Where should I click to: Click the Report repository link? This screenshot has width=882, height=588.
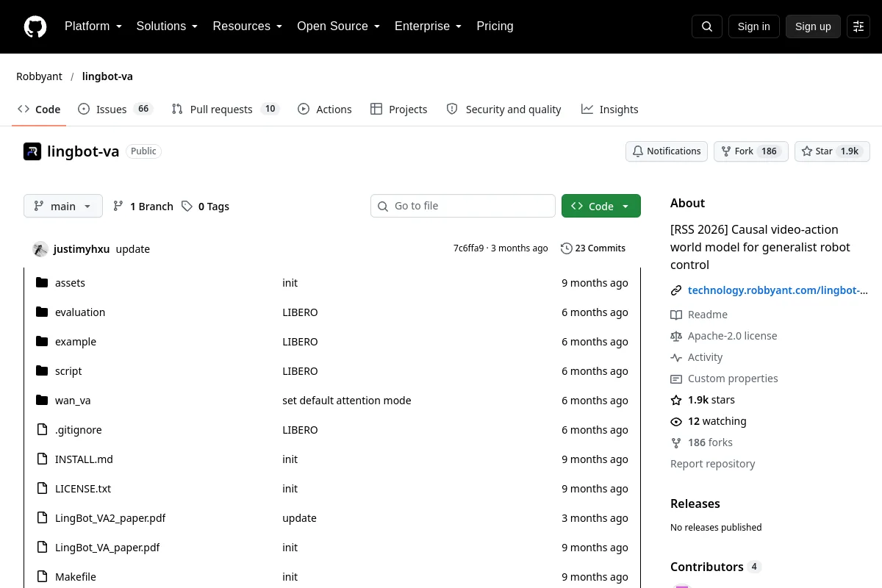[x=712, y=464]
